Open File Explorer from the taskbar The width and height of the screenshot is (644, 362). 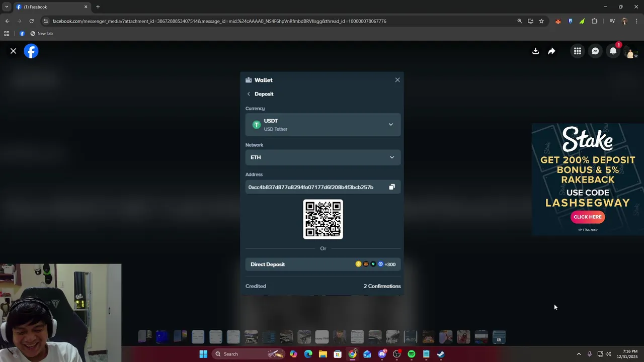[323, 354]
